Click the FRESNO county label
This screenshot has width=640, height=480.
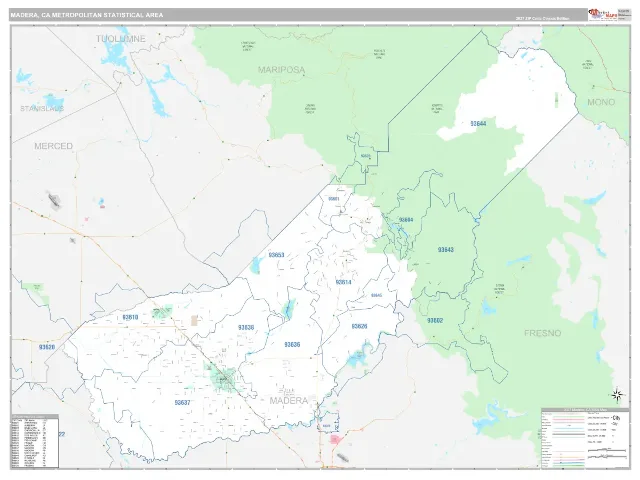coord(542,333)
